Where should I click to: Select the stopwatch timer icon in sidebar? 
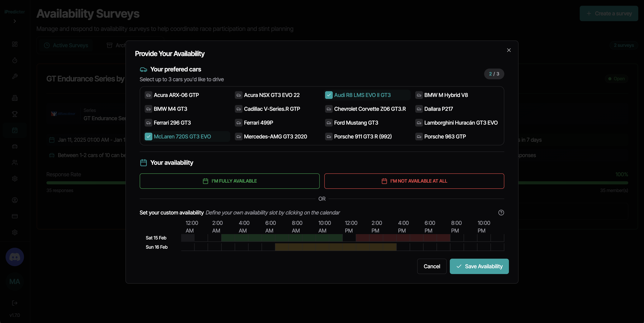coord(15,60)
